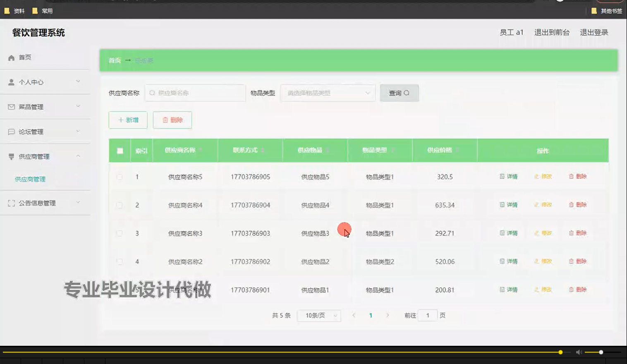Open the 物品类型 dropdown

tap(328, 93)
